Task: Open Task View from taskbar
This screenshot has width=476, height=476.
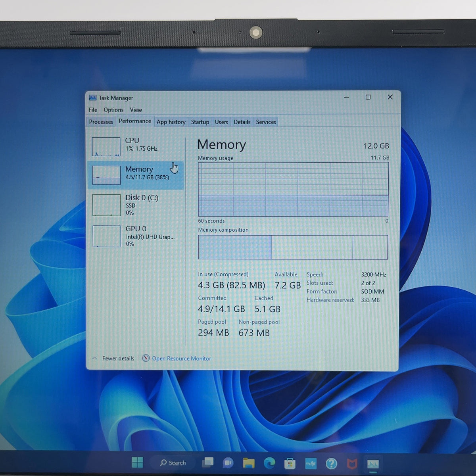Action: coord(208,463)
